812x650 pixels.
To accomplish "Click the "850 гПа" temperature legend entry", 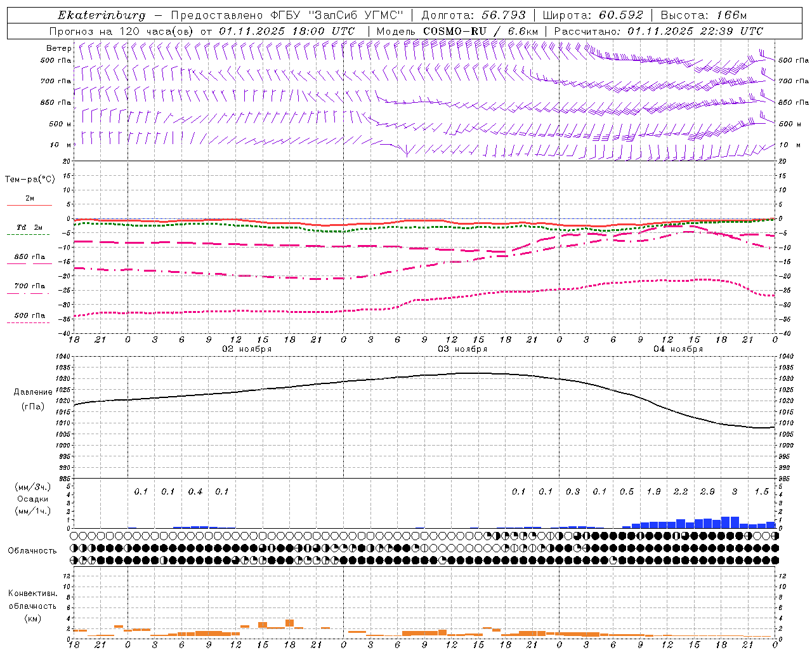I will (x=30, y=257).
